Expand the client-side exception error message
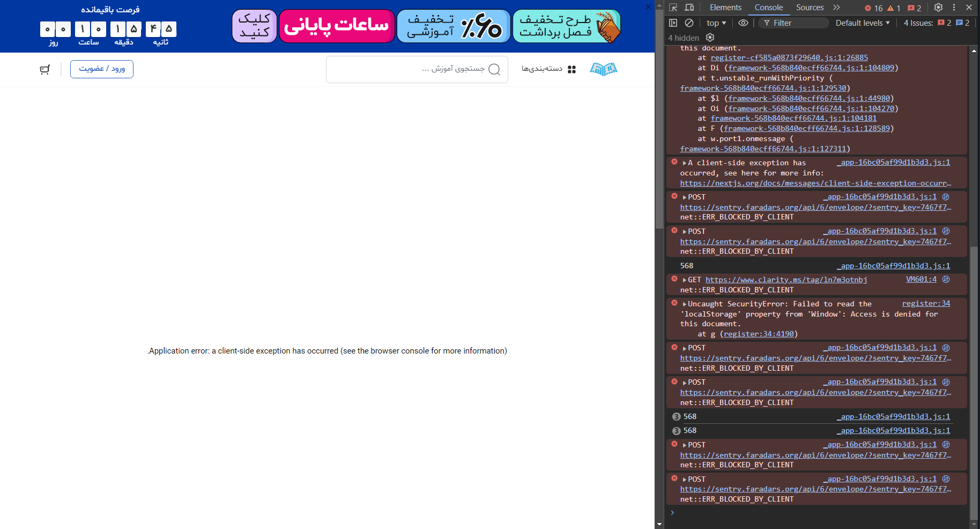This screenshot has width=980, height=529. coord(685,163)
